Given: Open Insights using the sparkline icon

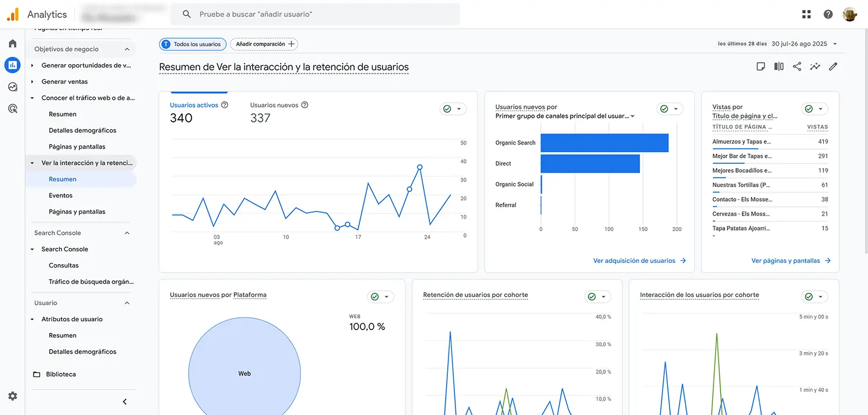Looking at the screenshot, I should [x=815, y=66].
